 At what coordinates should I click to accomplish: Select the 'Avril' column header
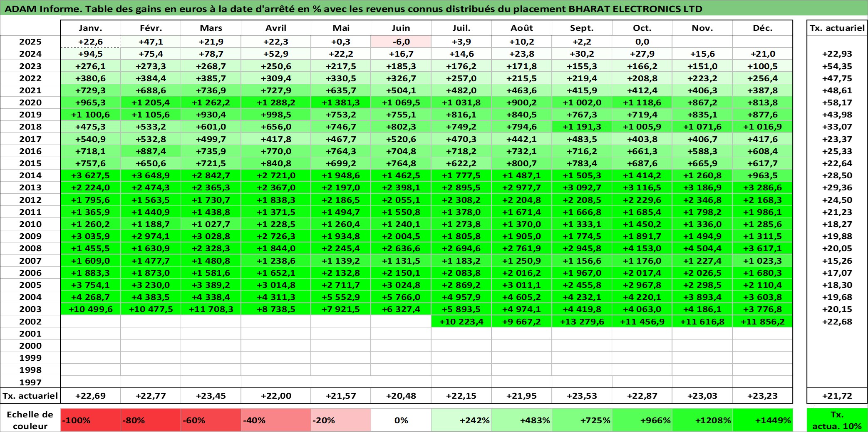tap(276, 28)
